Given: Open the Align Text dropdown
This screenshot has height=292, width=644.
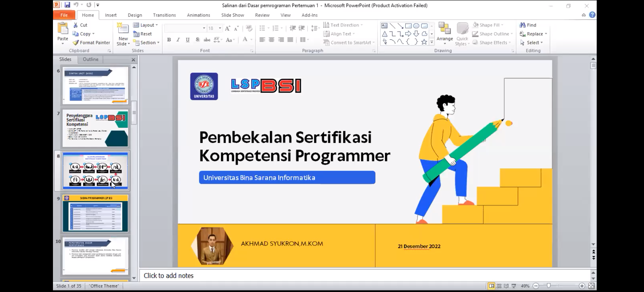Looking at the screenshot, I should point(339,34).
